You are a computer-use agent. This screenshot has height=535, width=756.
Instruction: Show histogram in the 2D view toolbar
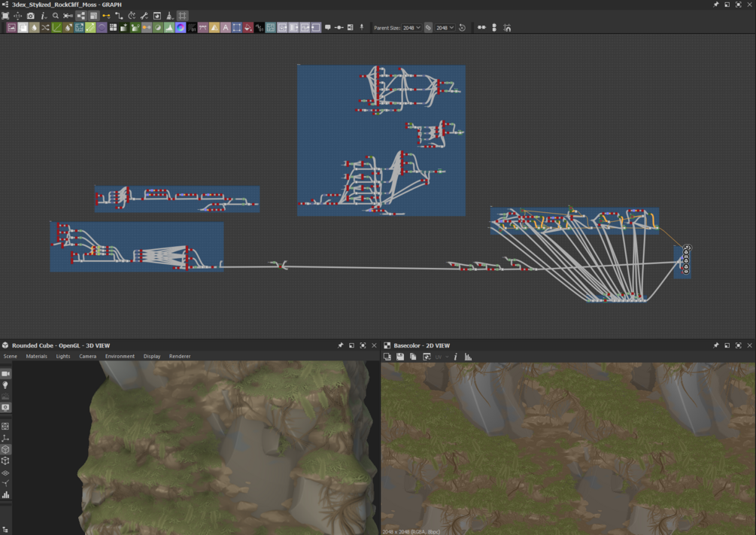(468, 357)
